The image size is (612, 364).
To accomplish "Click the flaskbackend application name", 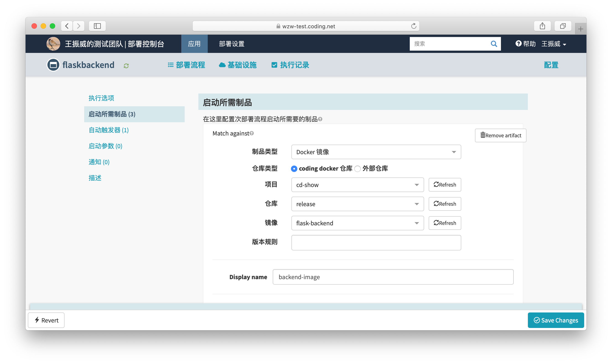I will [88, 65].
